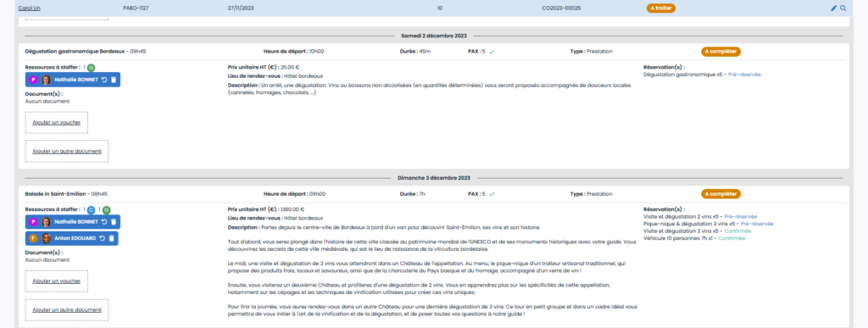Click 'Pré-réservée' status of Pique-nique & dégustation 3 vins
Viewport: 868px width, 328px height.
[757, 224]
